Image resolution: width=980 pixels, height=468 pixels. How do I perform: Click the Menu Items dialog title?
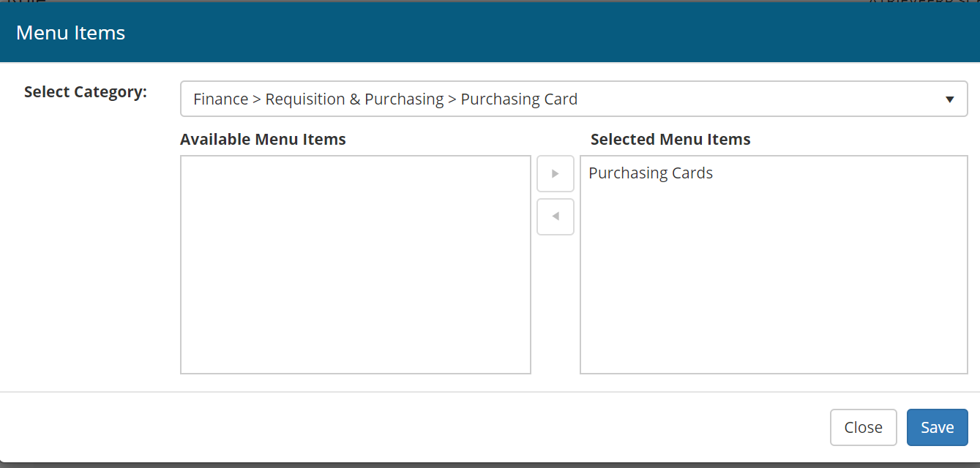point(71,33)
